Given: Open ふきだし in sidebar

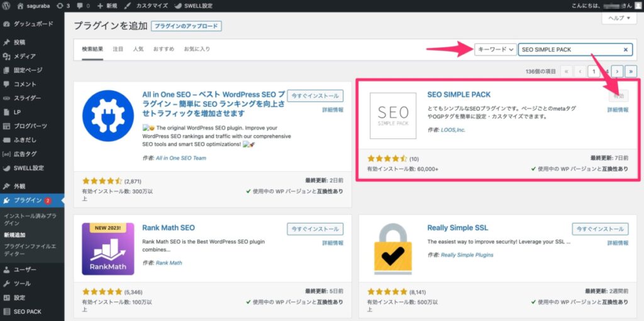Looking at the screenshot, I should [32, 140].
